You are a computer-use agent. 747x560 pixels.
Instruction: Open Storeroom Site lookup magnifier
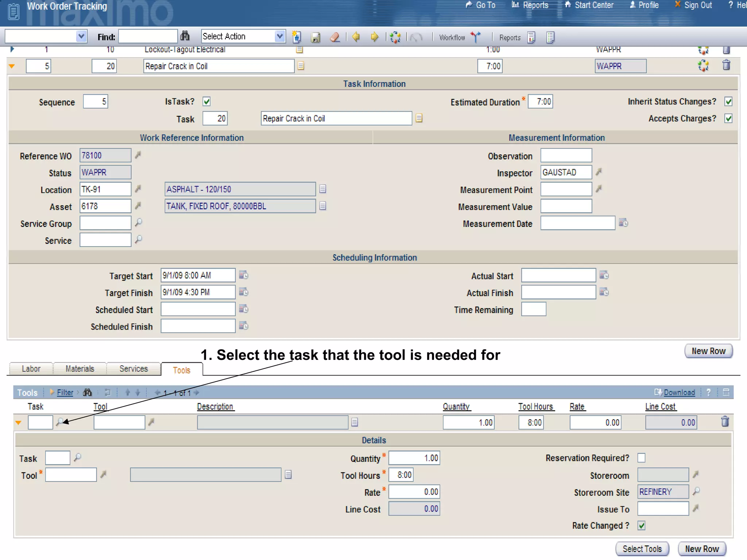coord(696,491)
